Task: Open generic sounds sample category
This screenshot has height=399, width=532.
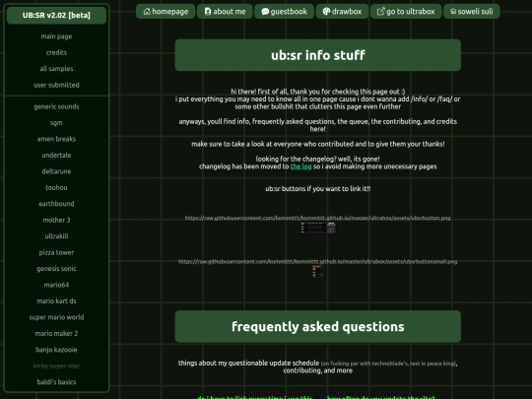Action: 56,106
